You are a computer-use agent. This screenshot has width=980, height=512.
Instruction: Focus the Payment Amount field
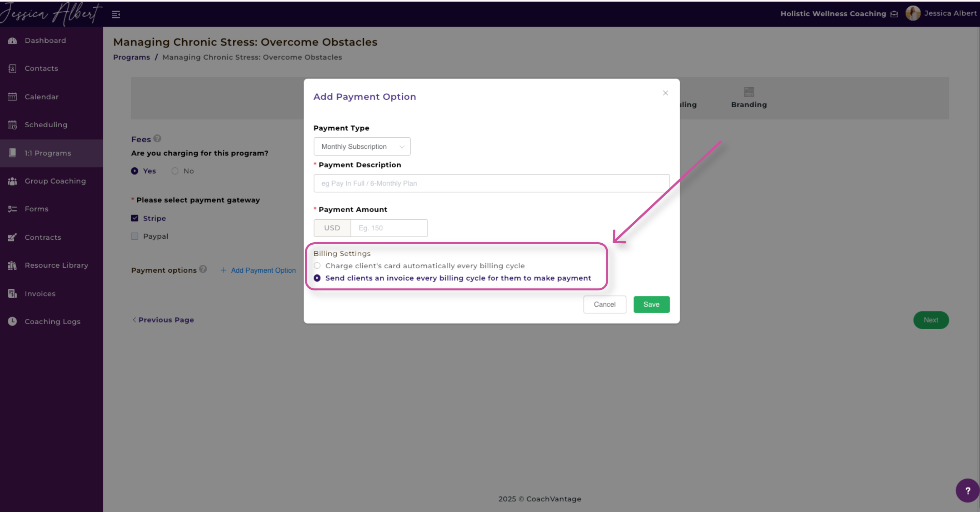click(389, 228)
